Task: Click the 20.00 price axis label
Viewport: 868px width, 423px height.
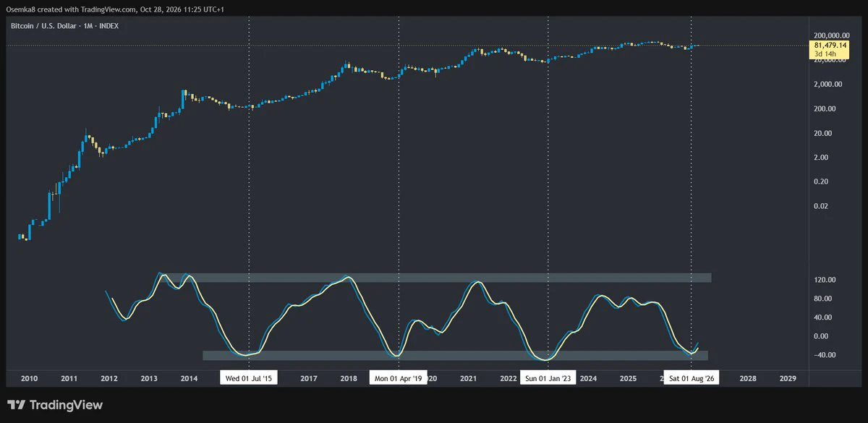Action: [x=823, y=133]
